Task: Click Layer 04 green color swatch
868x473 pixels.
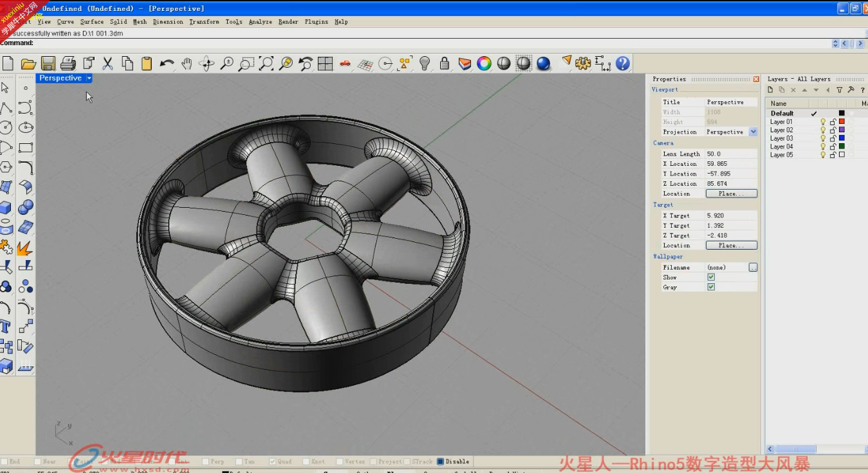Action: [842, 146]
